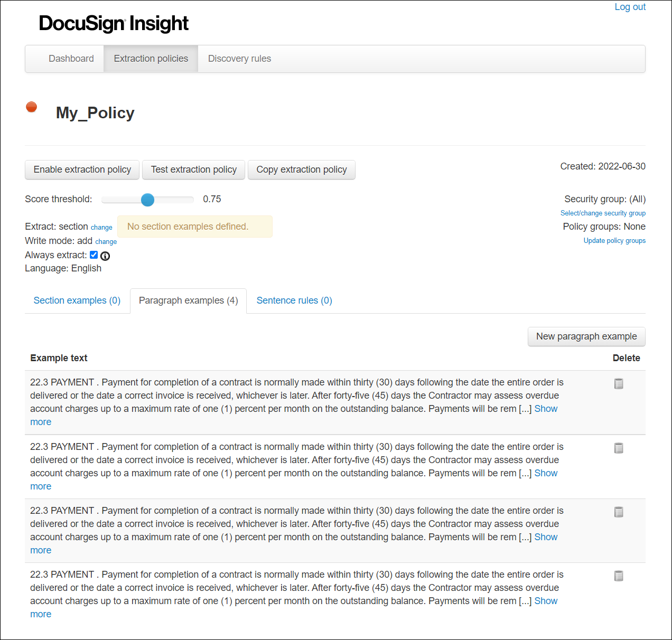Click change link next to Write mode
The width and height of the screenshot is (672, 640).
[x=106, y=242]
